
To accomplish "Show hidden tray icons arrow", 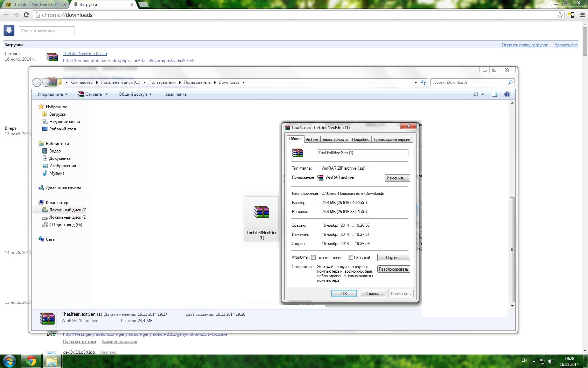I will (x=534, y=361).
